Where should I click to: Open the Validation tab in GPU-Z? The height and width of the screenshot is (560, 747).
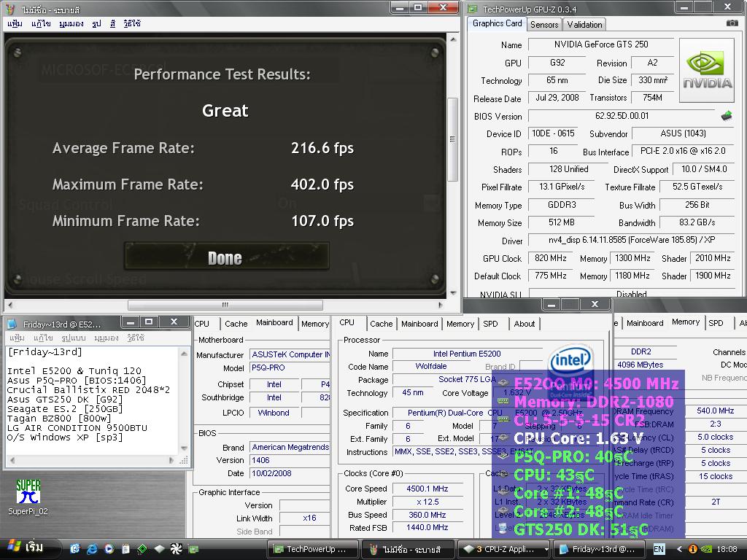584,25
